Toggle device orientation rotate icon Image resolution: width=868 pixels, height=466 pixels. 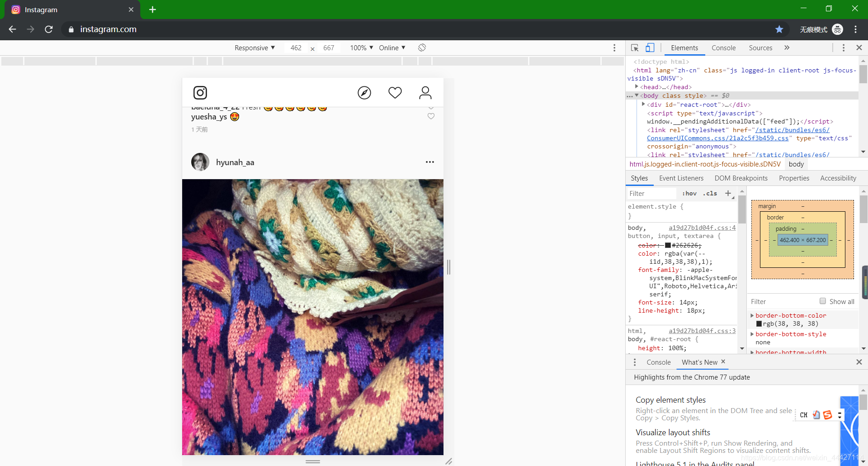point(422,48)
